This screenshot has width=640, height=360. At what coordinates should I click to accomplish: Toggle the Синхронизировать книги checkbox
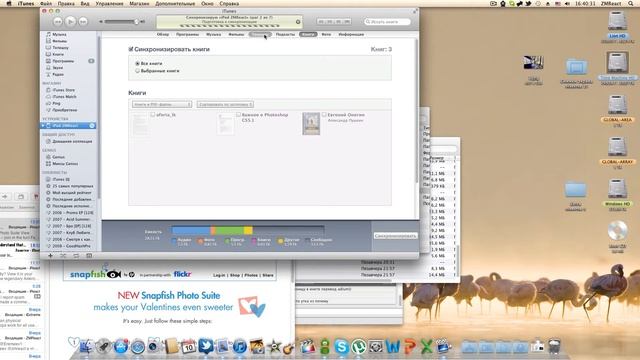pyautogui.click(x=131, y=49)
